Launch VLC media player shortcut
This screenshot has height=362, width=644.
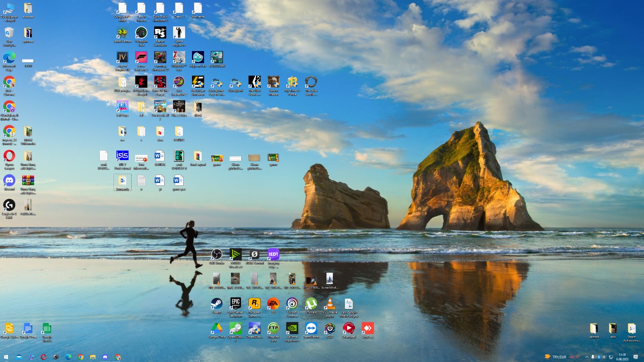330,307
